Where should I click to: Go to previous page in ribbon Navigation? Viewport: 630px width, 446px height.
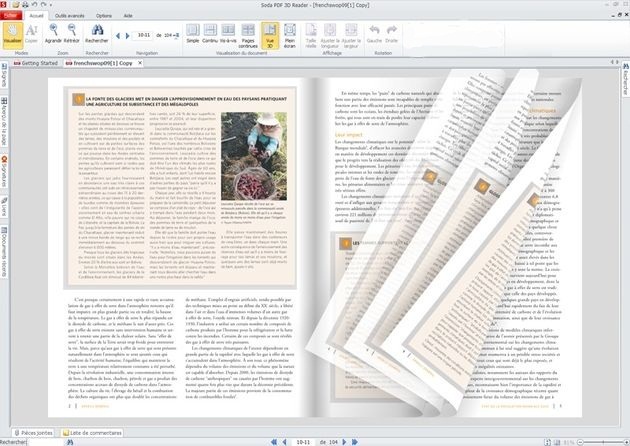click(x=118, y=36)
